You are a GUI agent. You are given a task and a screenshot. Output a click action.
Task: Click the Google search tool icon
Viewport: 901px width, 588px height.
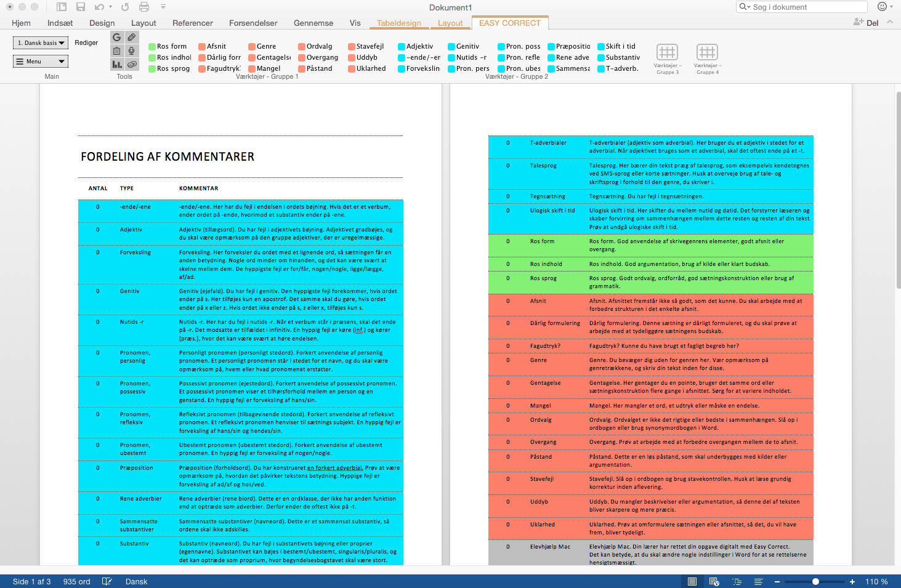point(117,37)
